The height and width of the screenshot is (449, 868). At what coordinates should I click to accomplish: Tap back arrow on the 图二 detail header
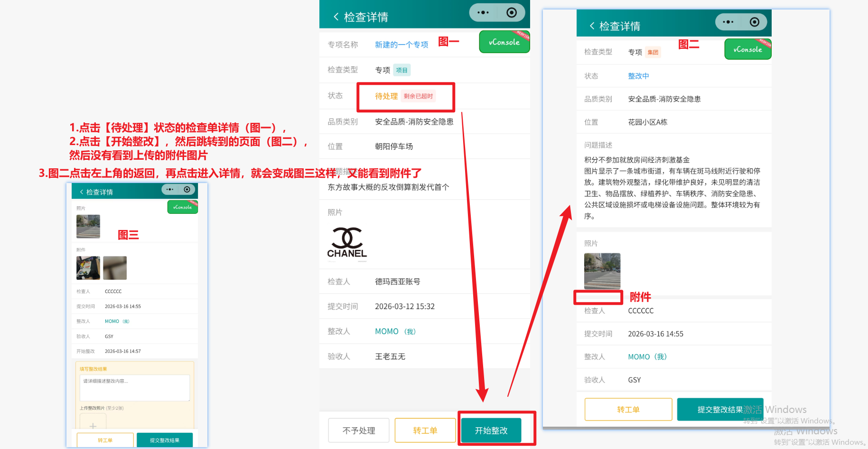592,26
